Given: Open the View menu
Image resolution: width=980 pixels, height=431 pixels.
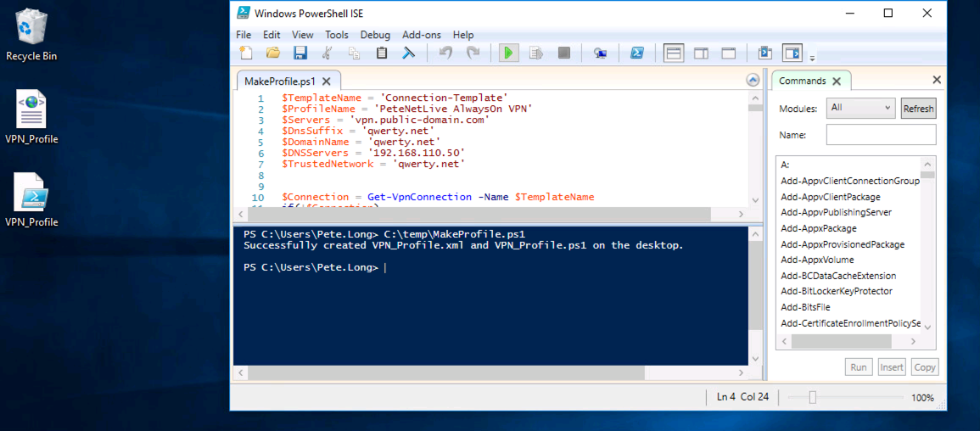Looking at the screenshot, I should [x=303, y=35].
